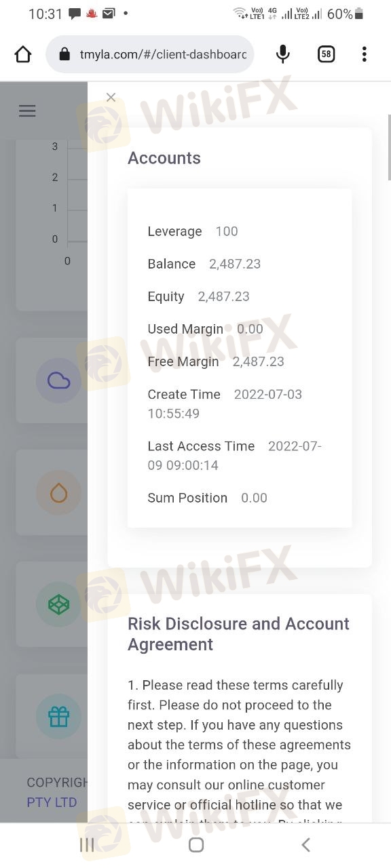Tap the orange droplet icon

[59, 493]
